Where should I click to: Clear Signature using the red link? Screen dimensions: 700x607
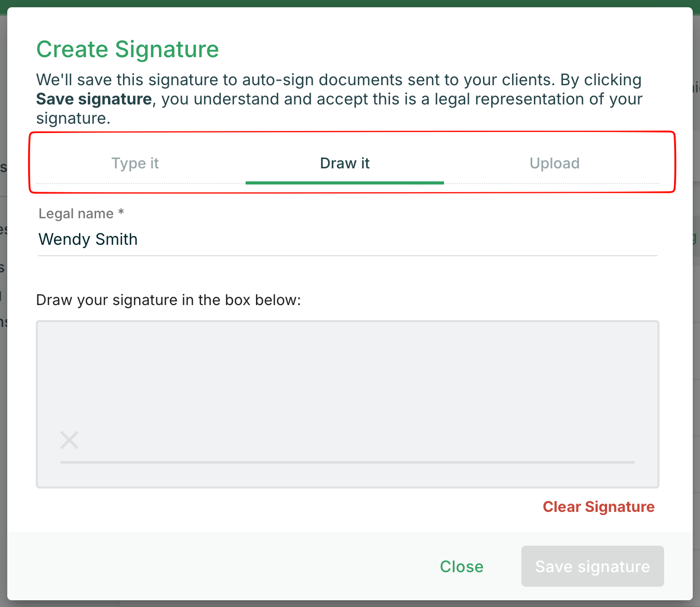coord(598,507)
